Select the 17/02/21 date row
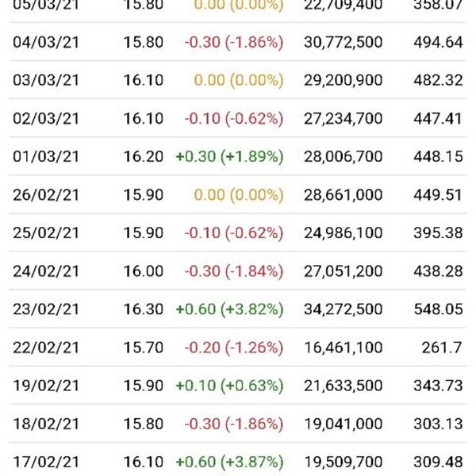Image resolution: width=476 pixels, height=476 pixels. point(238,462)
